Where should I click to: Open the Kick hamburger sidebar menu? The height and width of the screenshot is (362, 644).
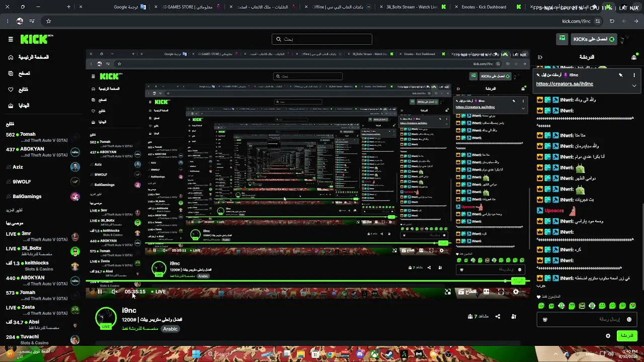(11, 39)
